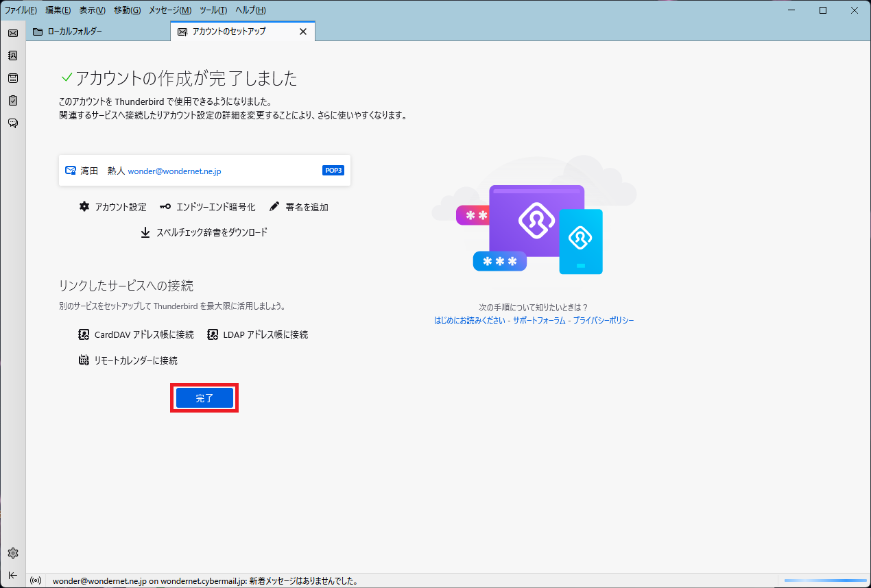Open the ヘルプ menu
The image size is (871, 588).
click(250, 10)
